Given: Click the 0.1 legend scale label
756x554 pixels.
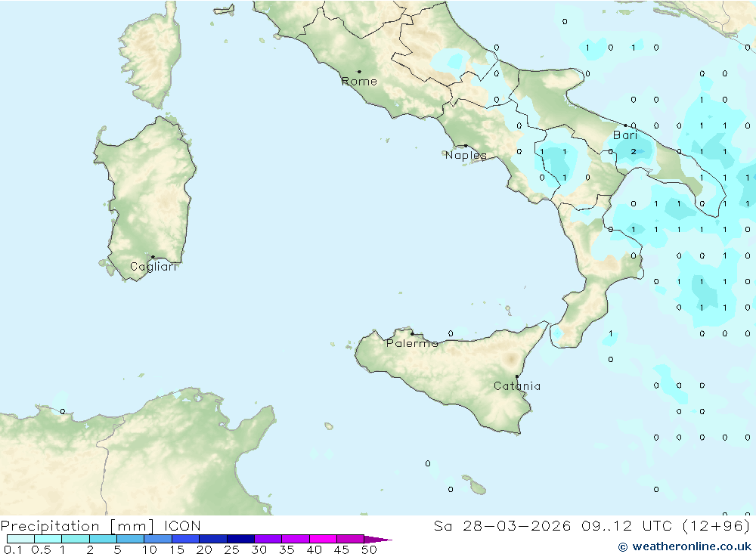Looking at the screenshot, I should (x=13, y=549).
